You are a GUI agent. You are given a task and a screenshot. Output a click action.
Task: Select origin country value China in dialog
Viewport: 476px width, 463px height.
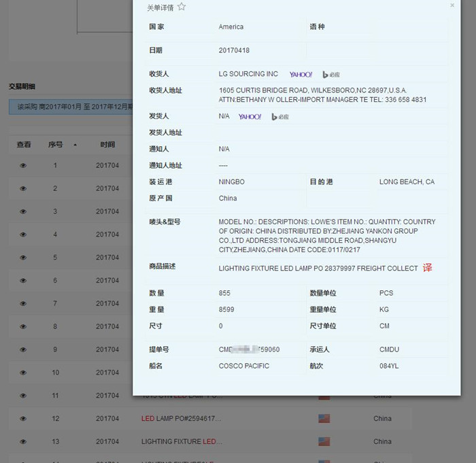(x=228, y=199)
